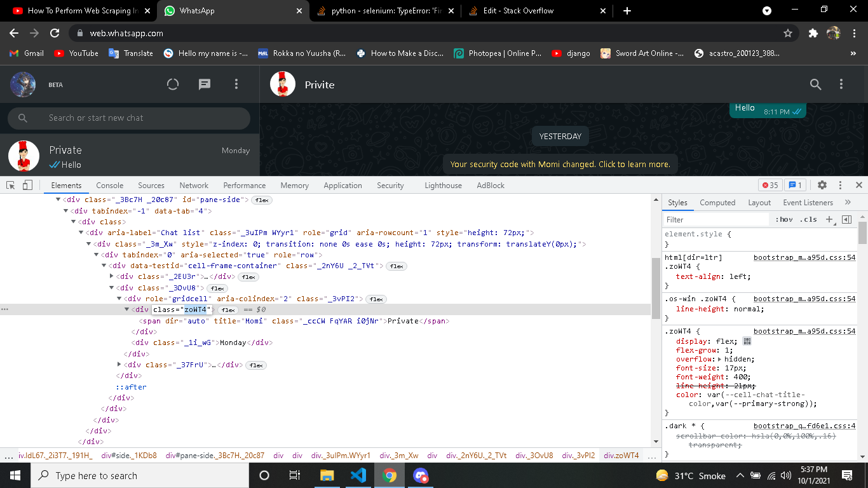Screen dimensions: 868x488
Task: Click Gmail bookmark
Action: 27,53
